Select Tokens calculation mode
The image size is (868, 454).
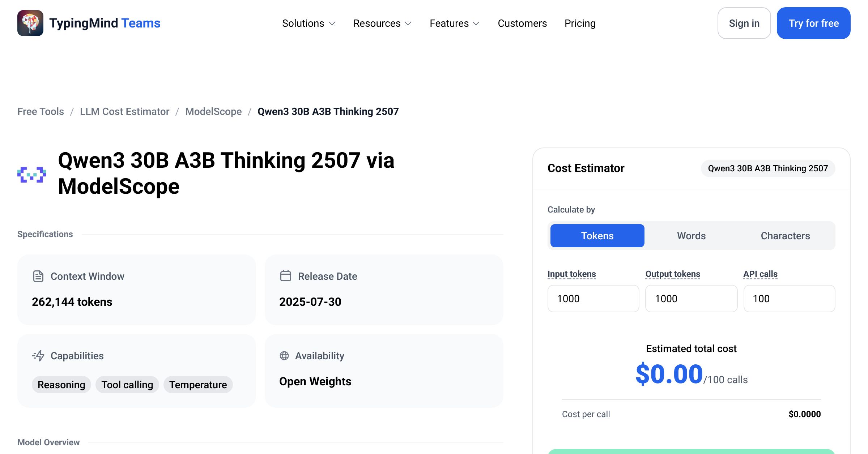[x=597, y=236]
